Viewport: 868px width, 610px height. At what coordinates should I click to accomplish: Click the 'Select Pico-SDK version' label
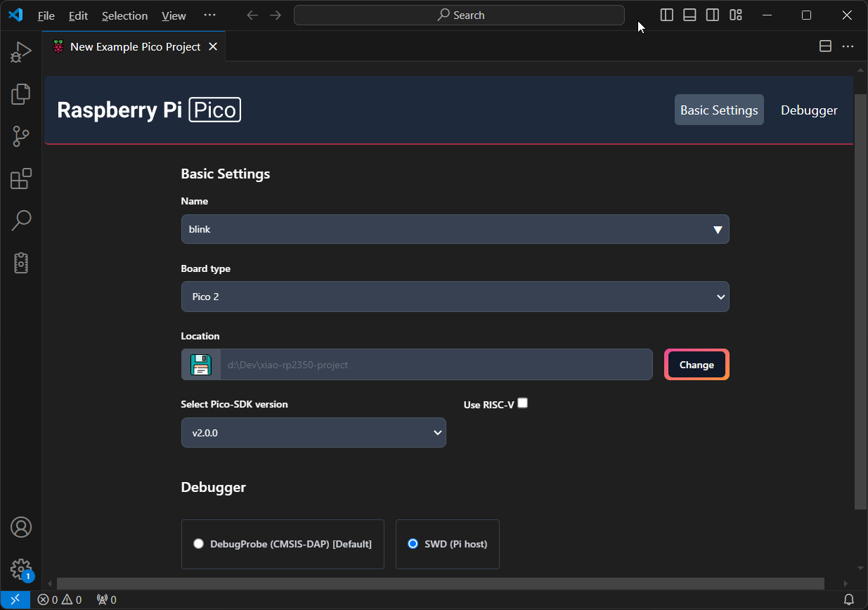[x=235, y=404]
